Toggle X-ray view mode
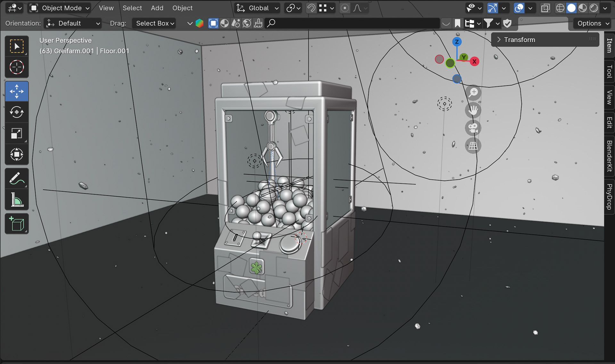 (545, 8)
